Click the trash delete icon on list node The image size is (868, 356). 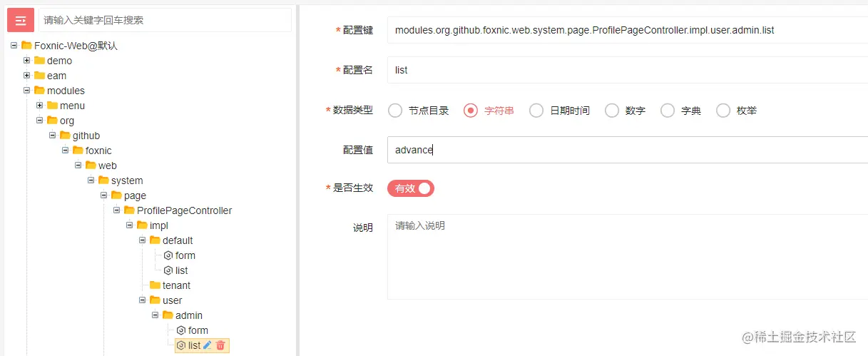pyautogui.click(x=220, y=345)
